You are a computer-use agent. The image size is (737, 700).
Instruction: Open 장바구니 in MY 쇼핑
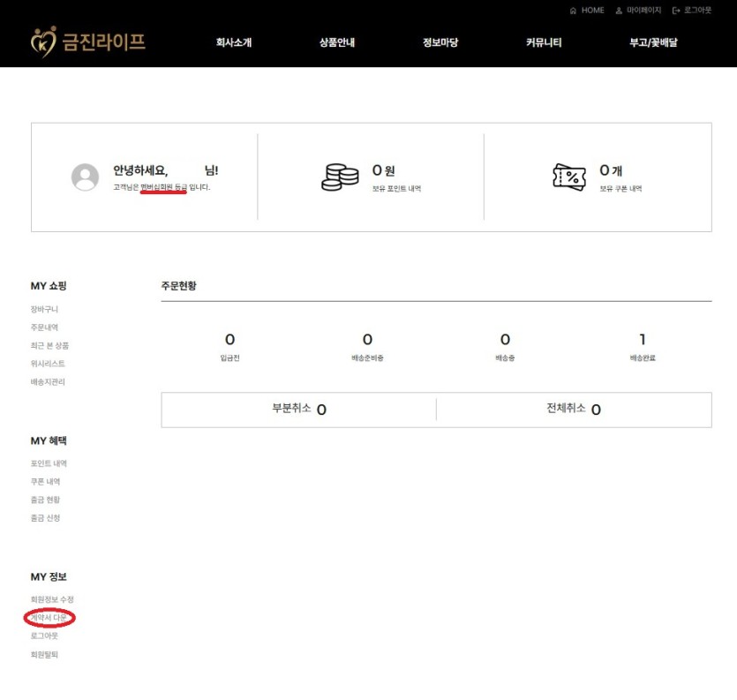44,310
